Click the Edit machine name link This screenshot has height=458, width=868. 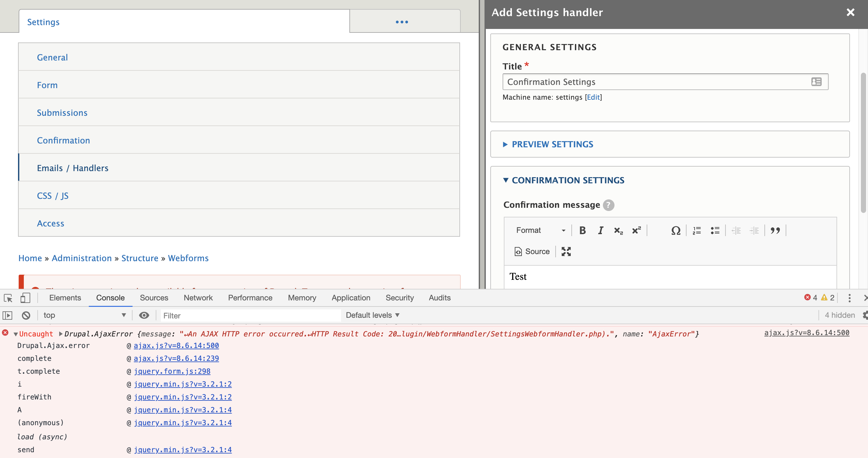(x=593, y=97)
